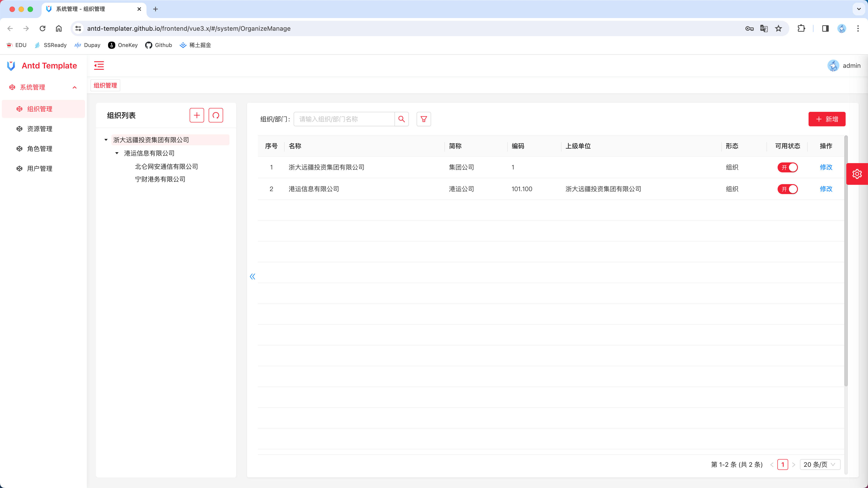The height and width of the screenshot is (488, 868).
Task: Toggle status switch for 港运信息有限公司 row
Action: pyautogui.click(x=788, y=189)
